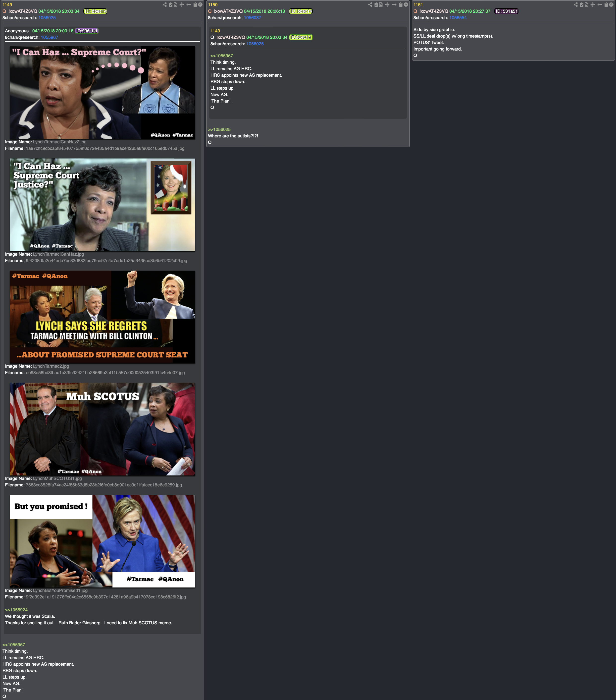Click the image-file icon on post 1151
The height and width of the screenshot is (700, 616).
pos(586,4)
